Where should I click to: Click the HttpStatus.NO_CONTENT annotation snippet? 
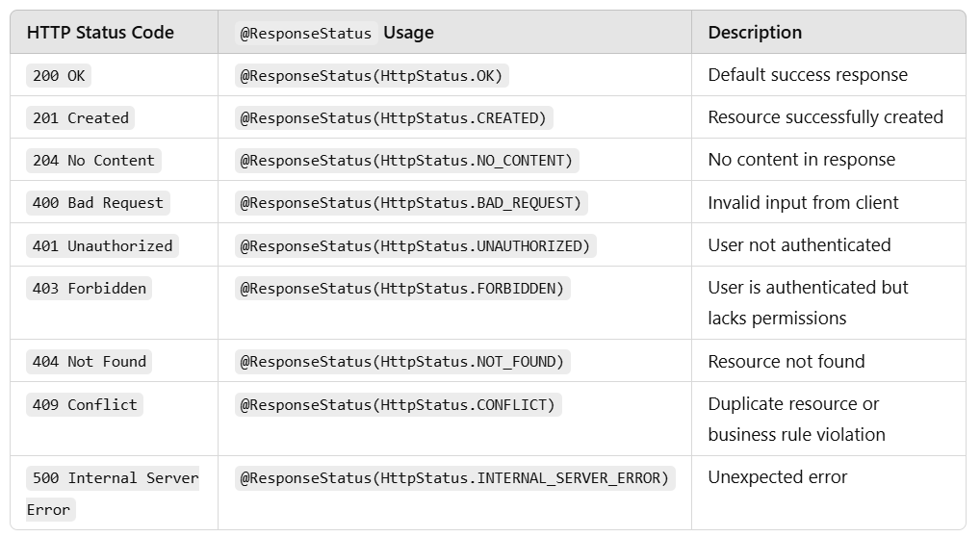406,161
